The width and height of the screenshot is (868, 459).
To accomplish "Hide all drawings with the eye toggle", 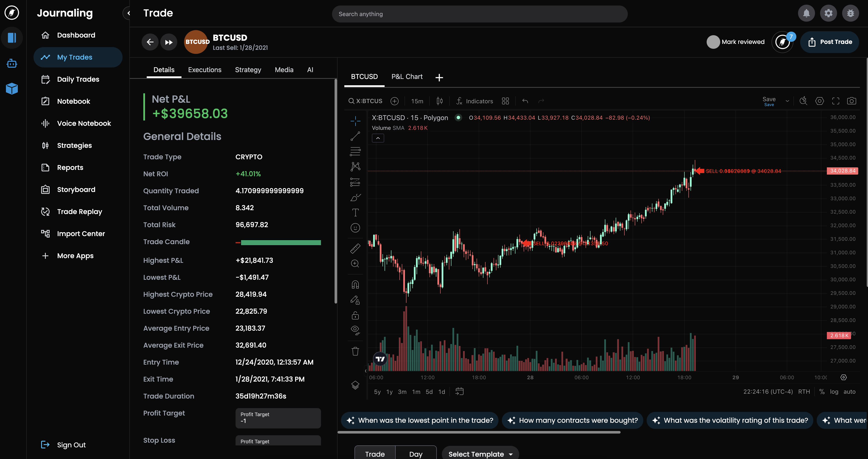I will coord(355,330).
